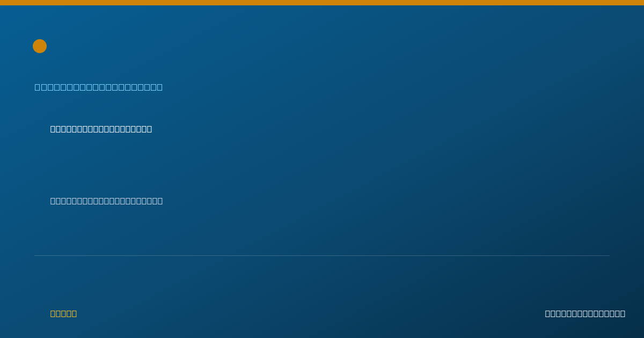Click the gray paragraph text line
The width and height of the screenshot is (644, 338).
click(x=106, y=201)
